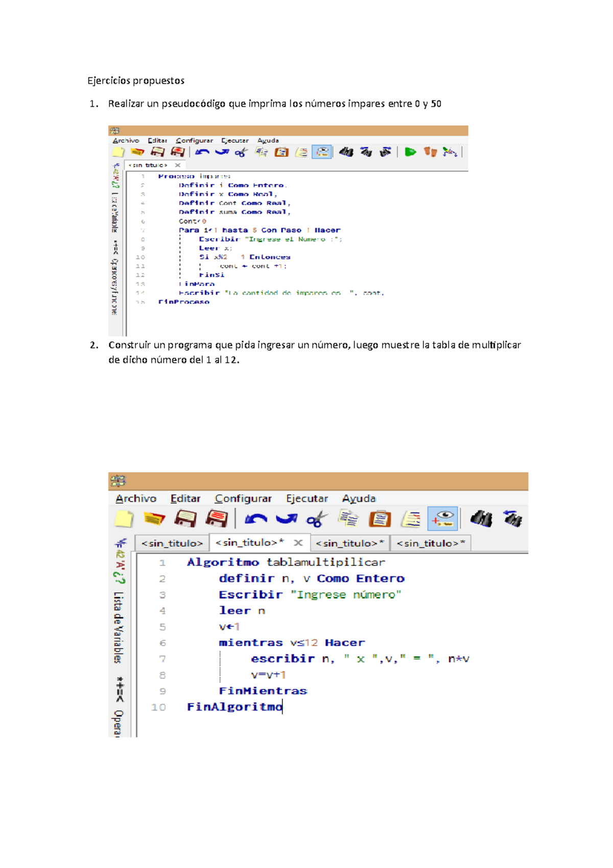Run the algorithm with the green play icon
The width and height of the screenshot is (613, 868).
410,152
